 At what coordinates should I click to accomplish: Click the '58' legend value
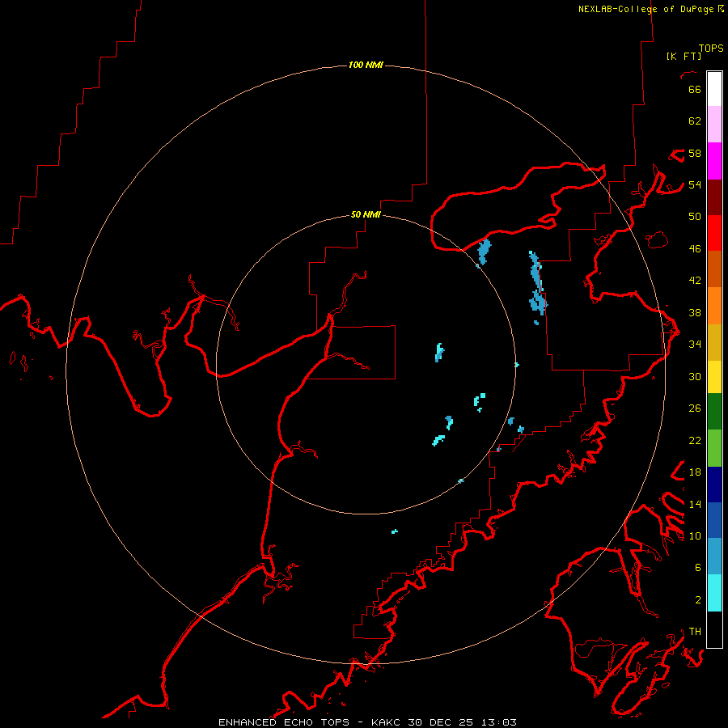tap(695, 153)
